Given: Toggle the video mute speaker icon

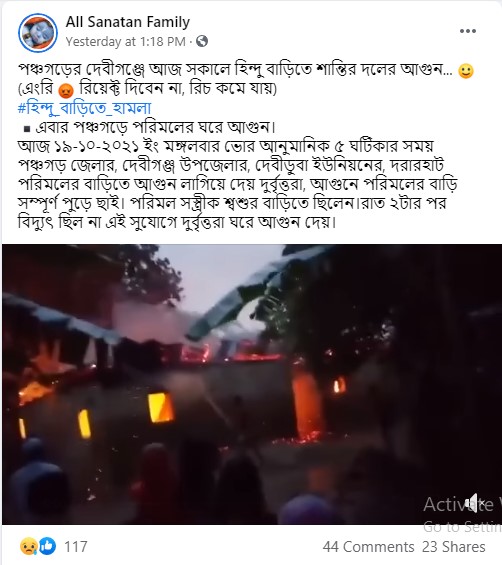Looking at the screenshot, I should click(473, 503).
